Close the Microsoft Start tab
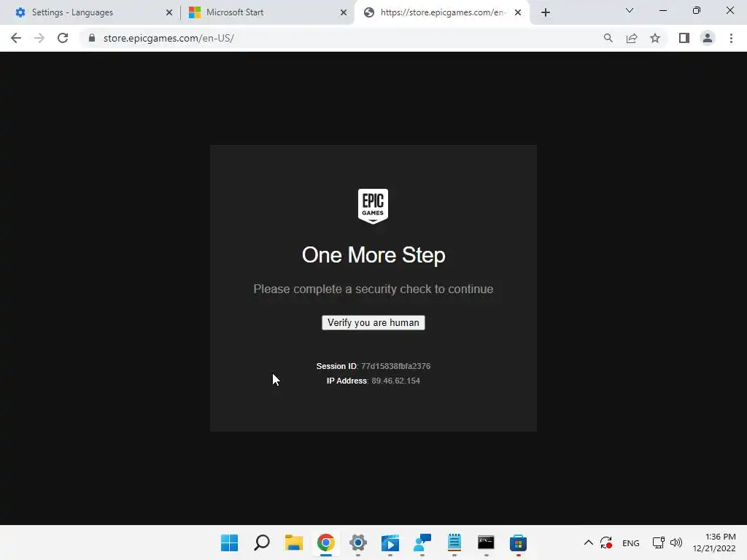The height and width of the screenshot is (560, 747). (343, 12)
